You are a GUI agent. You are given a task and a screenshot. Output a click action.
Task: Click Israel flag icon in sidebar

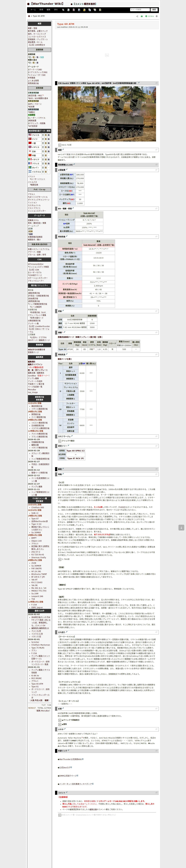tap(30, 172)
